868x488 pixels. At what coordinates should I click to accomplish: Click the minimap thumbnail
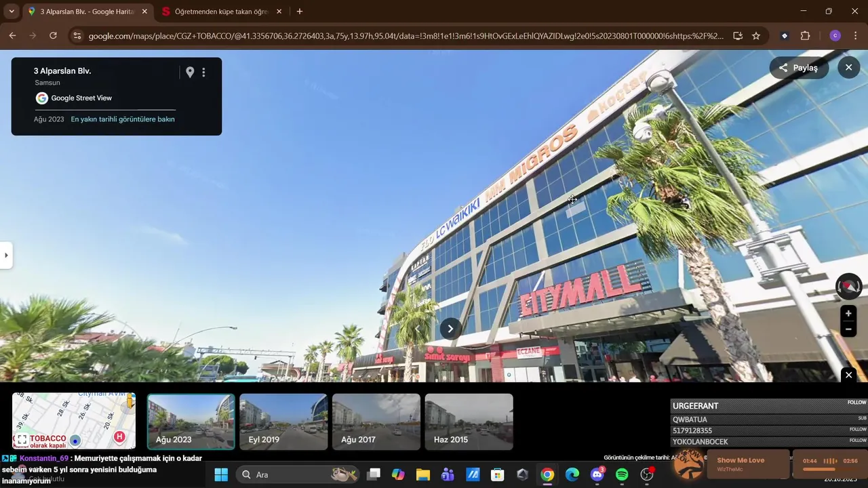tap(74, 421)
